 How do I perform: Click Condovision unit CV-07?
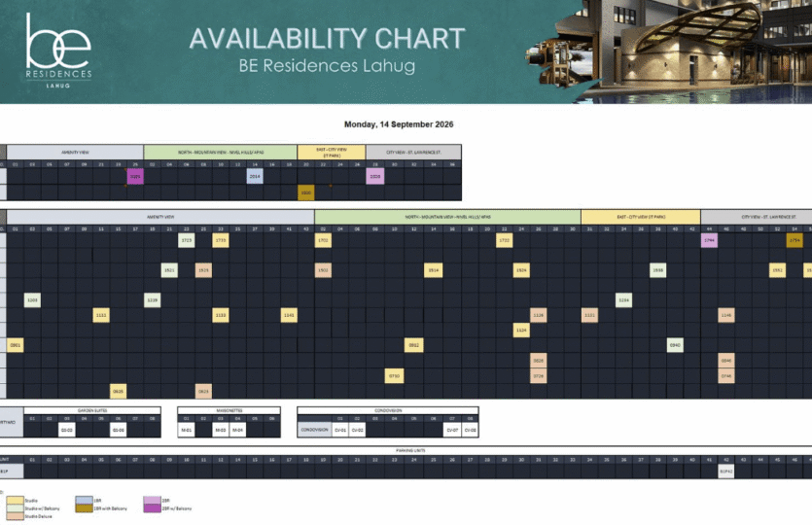pos(452,430)
